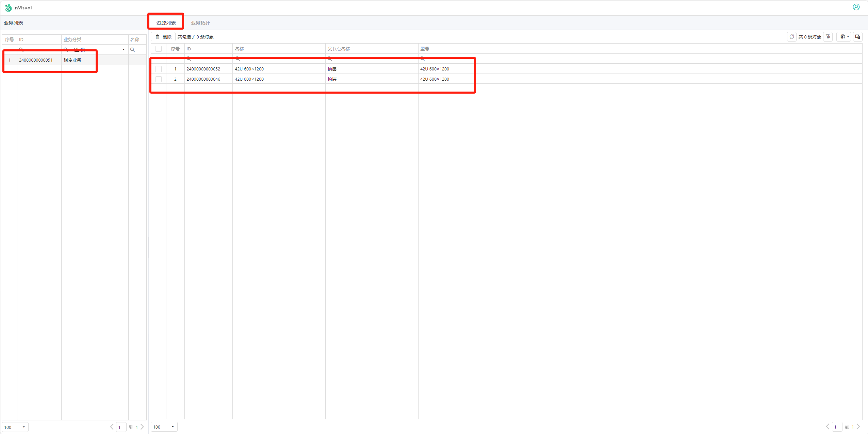Check the row with ID 24000000000052
This screenshot has width=868, height=434.
point(159,69)
